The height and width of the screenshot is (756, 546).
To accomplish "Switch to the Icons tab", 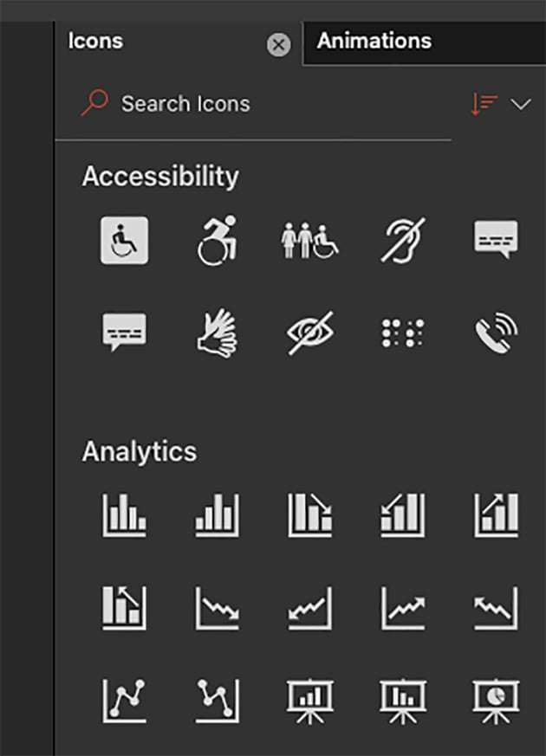I will tap(95, 41).
